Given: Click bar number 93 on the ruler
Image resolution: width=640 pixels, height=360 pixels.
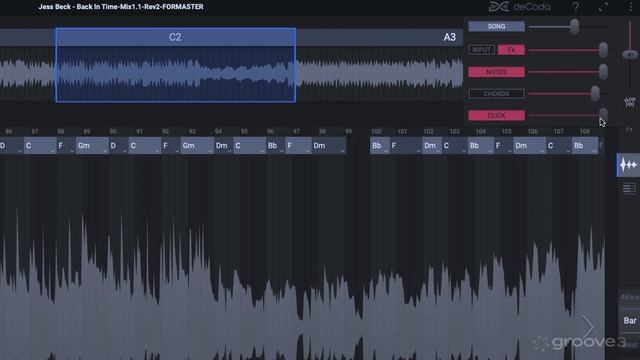Looking at the screenshot, I should pyautogui.click(x=192, y=131).
